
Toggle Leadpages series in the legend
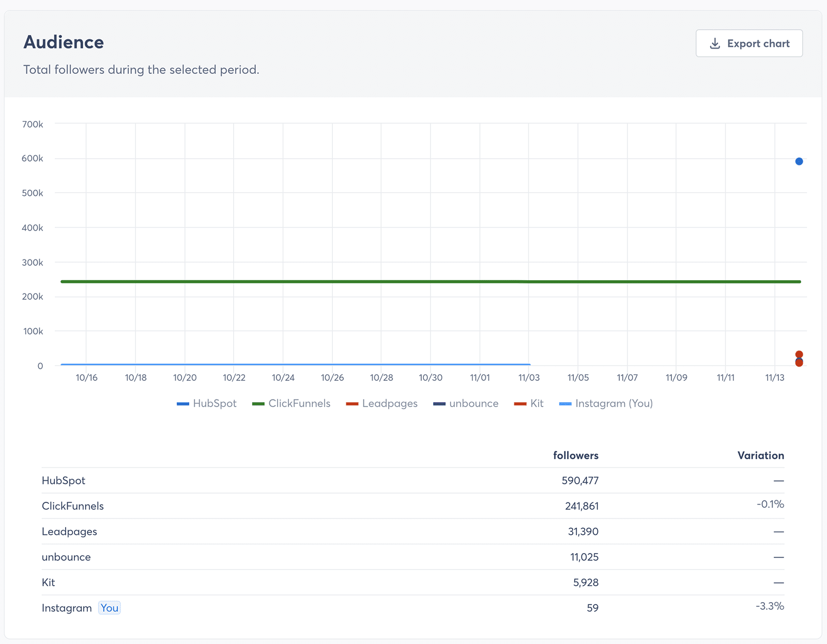381,404
